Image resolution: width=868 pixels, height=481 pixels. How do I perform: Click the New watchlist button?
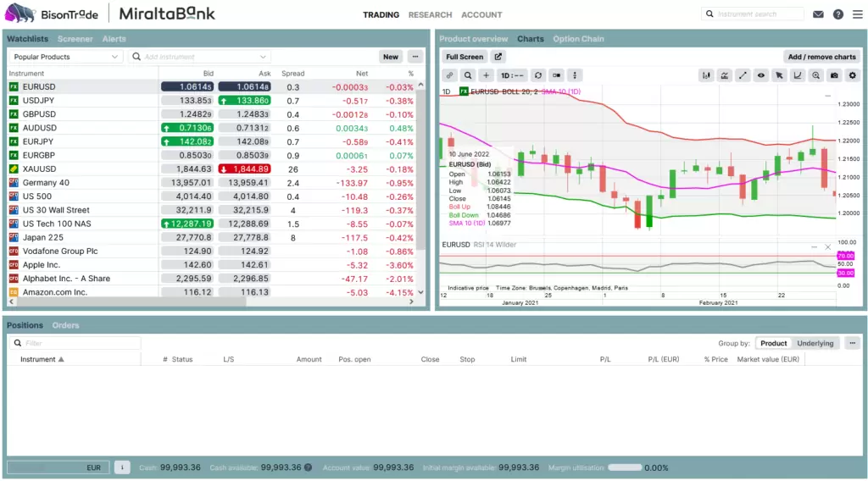tap(390, 57)
